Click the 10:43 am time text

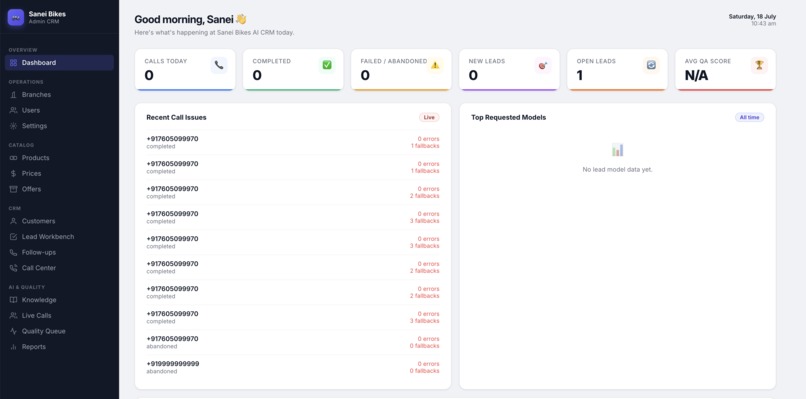[x=763, y=24]
